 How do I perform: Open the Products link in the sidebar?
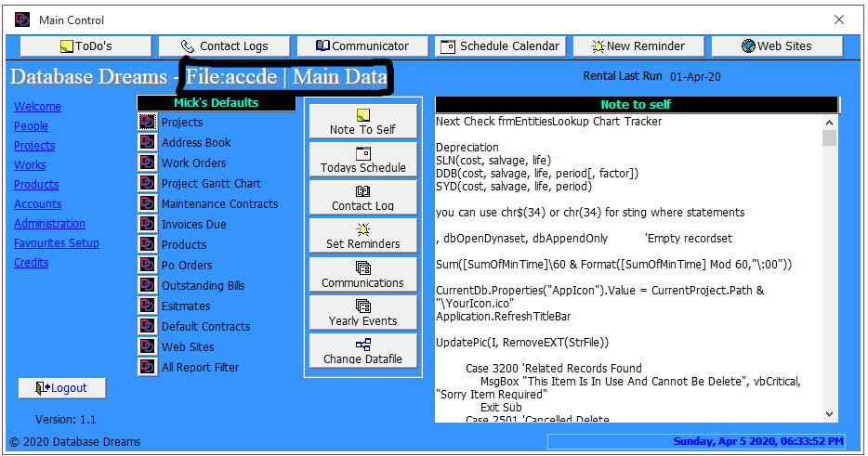36,184
